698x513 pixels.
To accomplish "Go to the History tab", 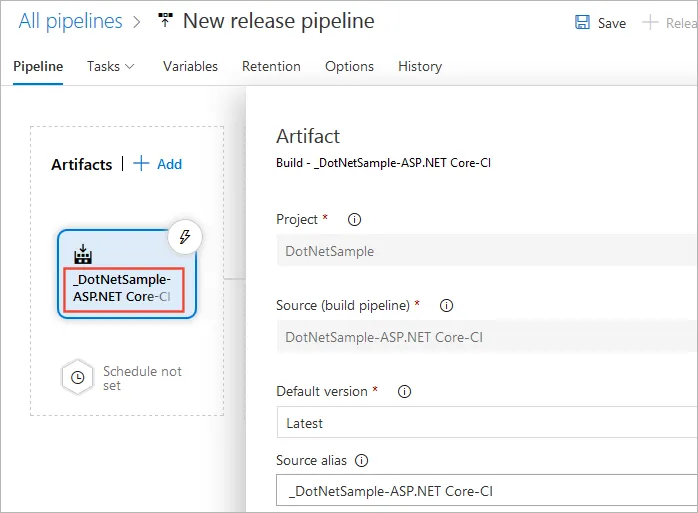I will point(420,67).
